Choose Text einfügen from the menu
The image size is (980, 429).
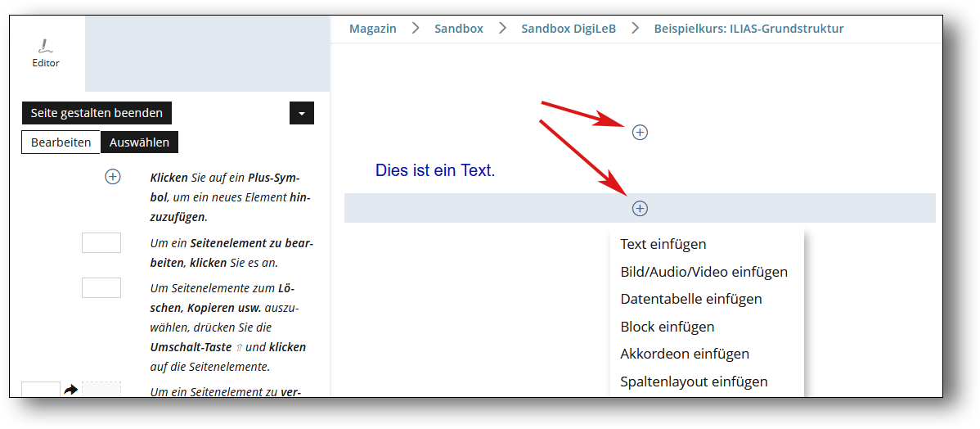pos(663,244)
